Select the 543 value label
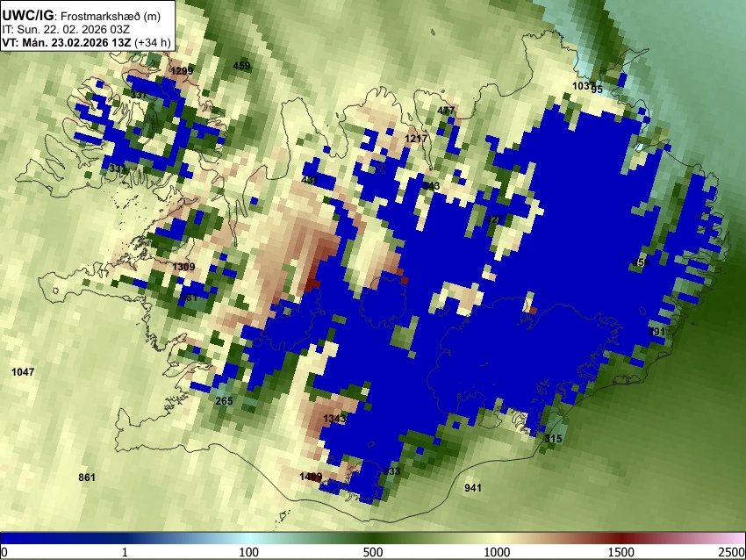746x560 pixels. point(431,185)
